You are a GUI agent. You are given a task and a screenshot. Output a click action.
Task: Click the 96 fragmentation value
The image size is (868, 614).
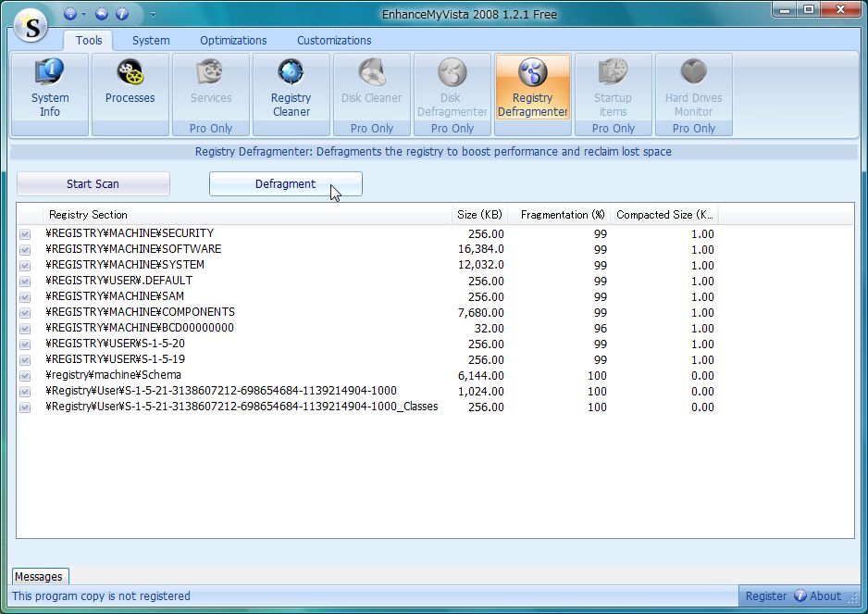coord(601,328)
